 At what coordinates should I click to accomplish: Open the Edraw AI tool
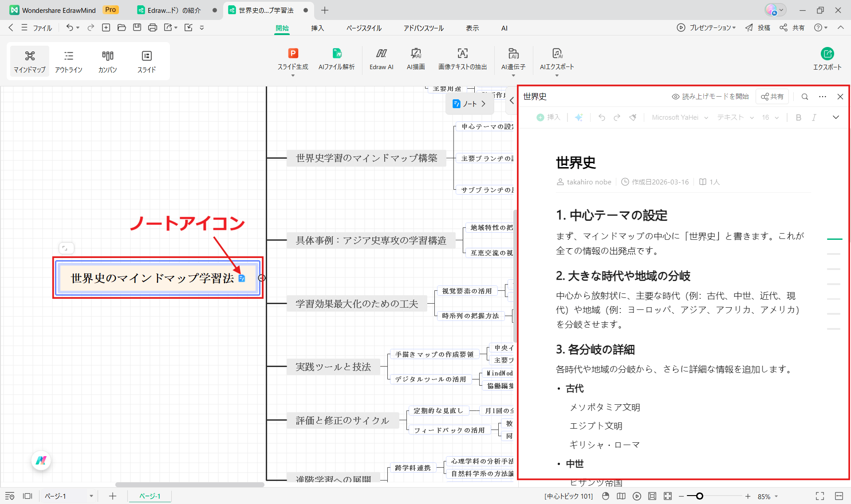point(381,60)
